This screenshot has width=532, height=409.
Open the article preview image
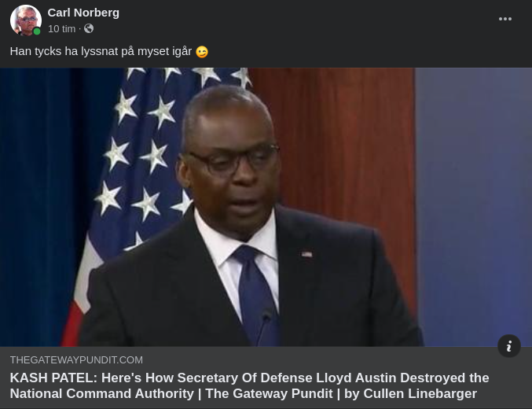(266, 207)
